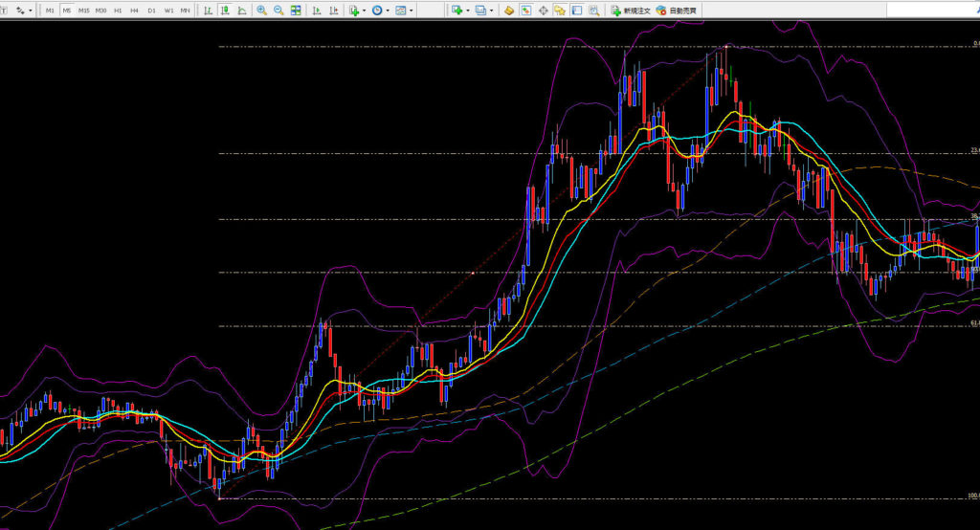Select the candlestick chart display icon
Viewport: 980px width, 530px height.
click(x=225, y=10)
